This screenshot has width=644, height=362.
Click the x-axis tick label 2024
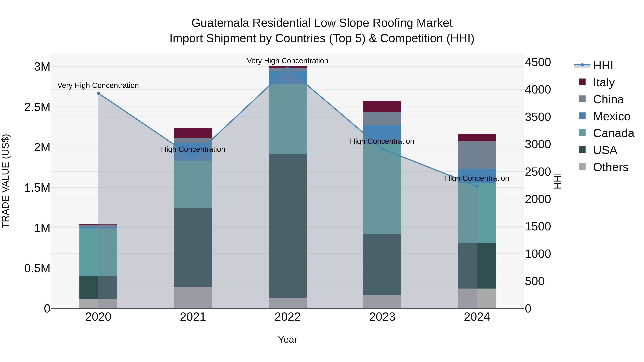pyautogui.click(x=477, y=317)
